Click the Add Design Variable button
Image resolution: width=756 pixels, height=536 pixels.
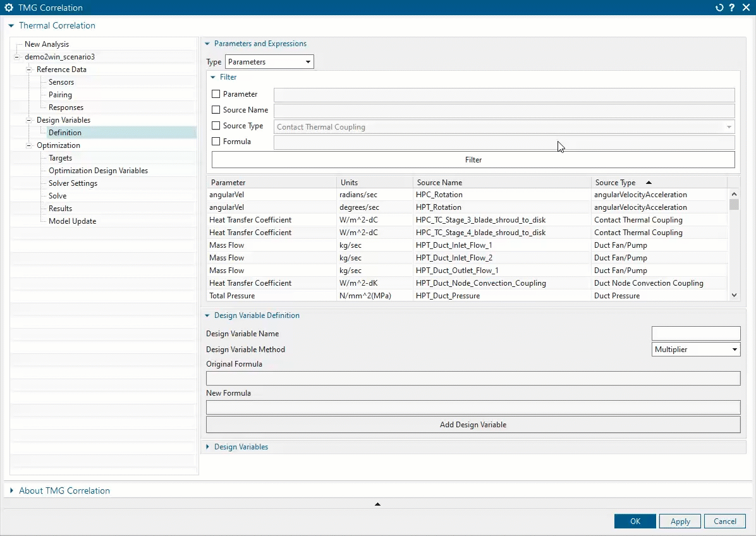point(473,424)
